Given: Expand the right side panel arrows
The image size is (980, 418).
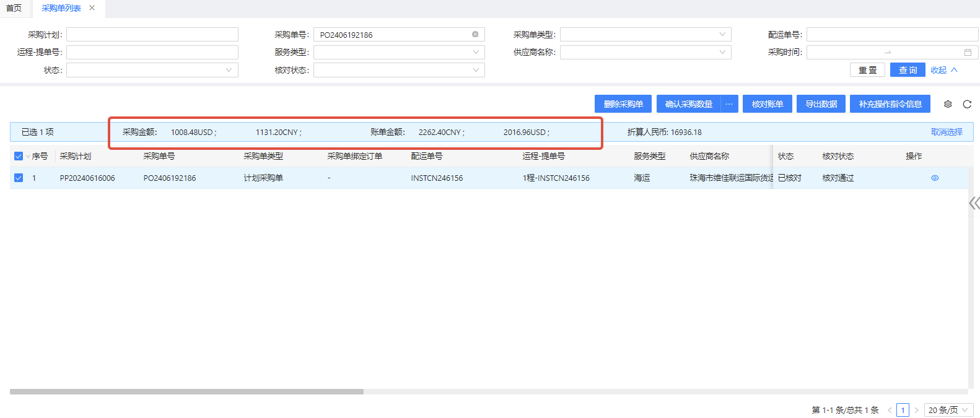Looking at the screenshot, I should [x=974, y=203].
